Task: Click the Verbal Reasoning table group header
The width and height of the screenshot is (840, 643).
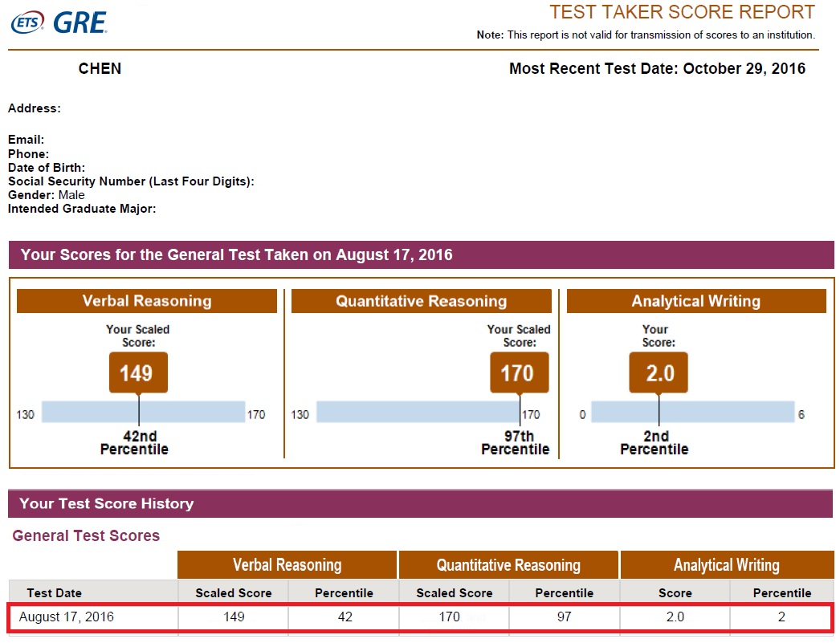Action: [287, 565]
